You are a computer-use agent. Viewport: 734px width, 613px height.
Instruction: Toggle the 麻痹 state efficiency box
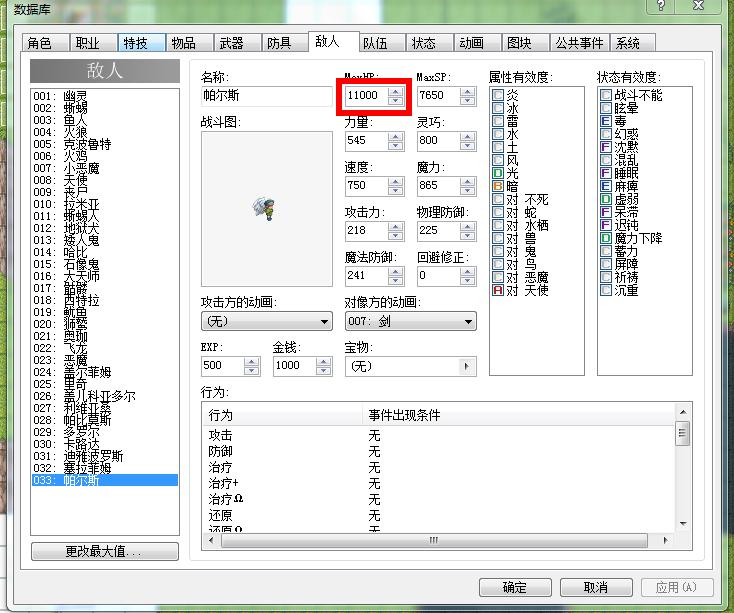[606, 186]
